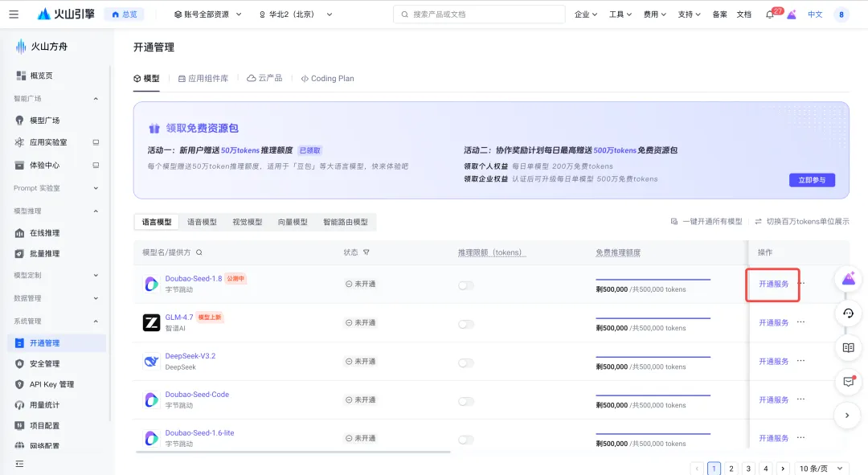Select the 向量模型 category tab
Image resolution: width=868 pixels, height=475 pixels.
click(x=293, y=222)
